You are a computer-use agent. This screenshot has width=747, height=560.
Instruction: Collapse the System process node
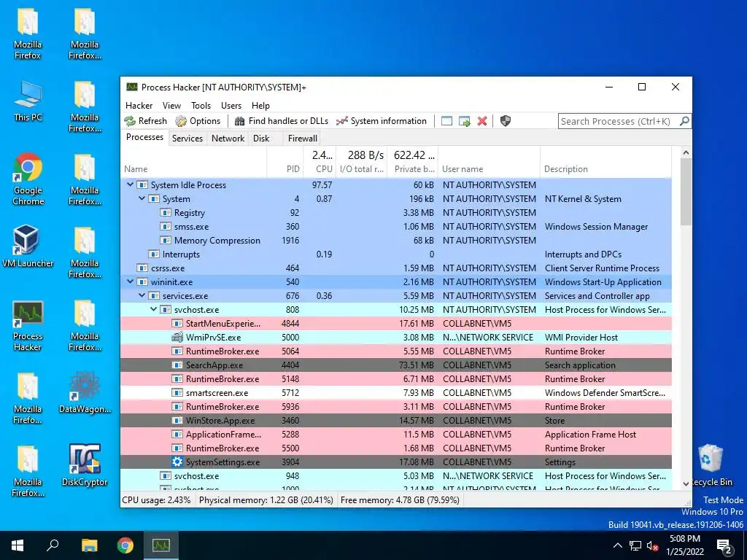pos(142,198)
